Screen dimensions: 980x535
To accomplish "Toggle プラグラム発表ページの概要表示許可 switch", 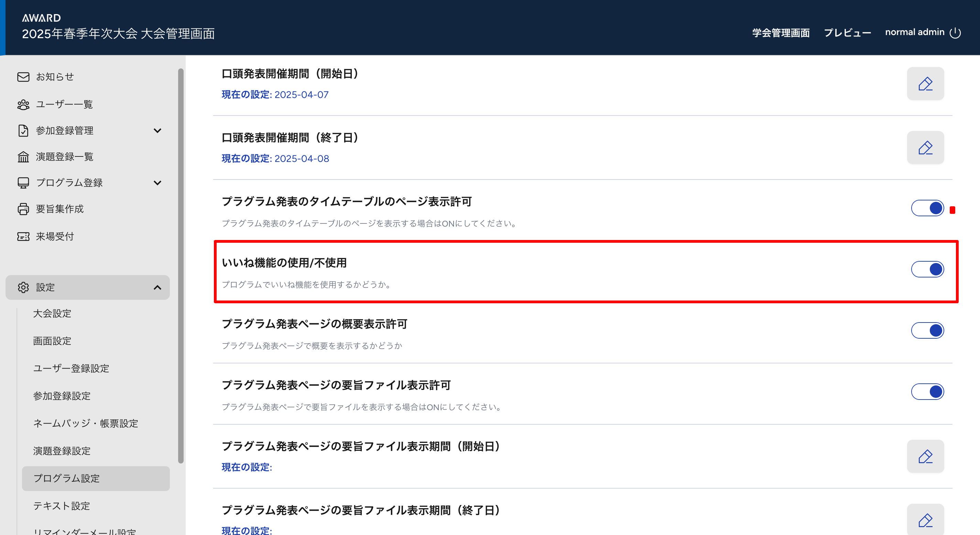I will tap(927, 330).
